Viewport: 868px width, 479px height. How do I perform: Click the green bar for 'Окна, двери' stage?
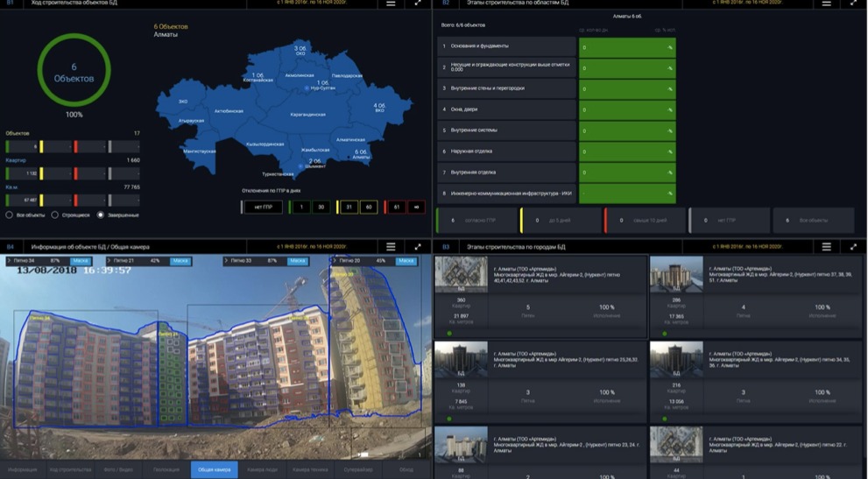pyautogui.click(x=626, y=110)
